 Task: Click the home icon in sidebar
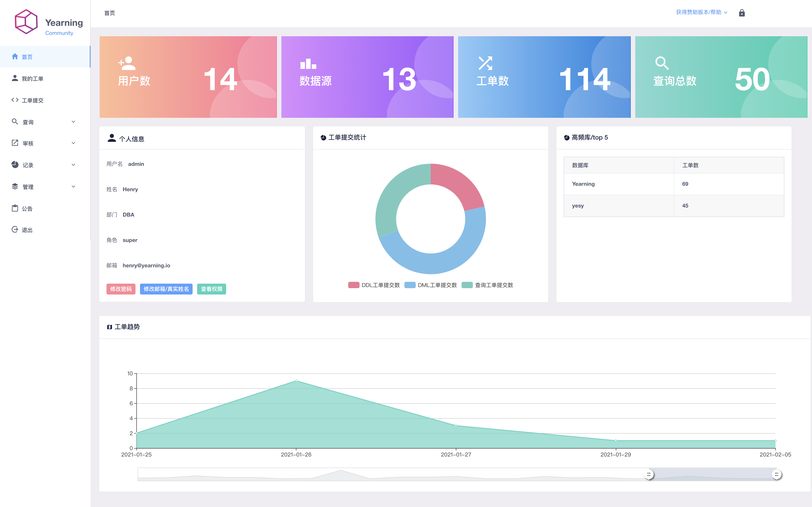point(15,56)
